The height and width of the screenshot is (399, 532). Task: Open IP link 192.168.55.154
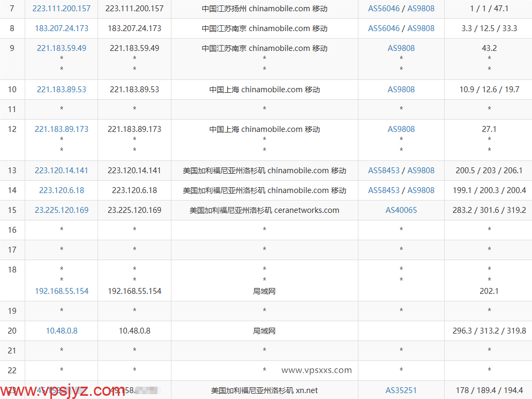tap(62, 291)
